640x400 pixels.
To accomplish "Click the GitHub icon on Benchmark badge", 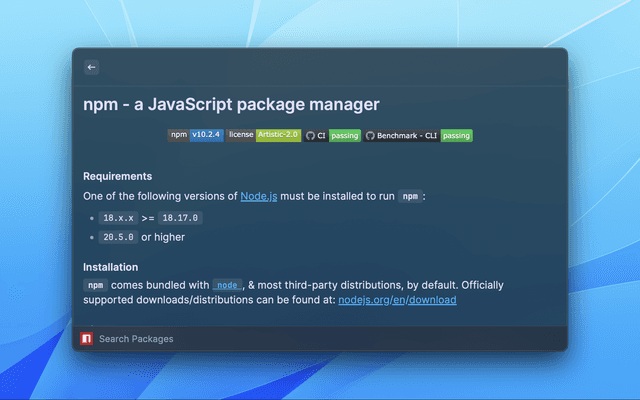I will [369, 135].
